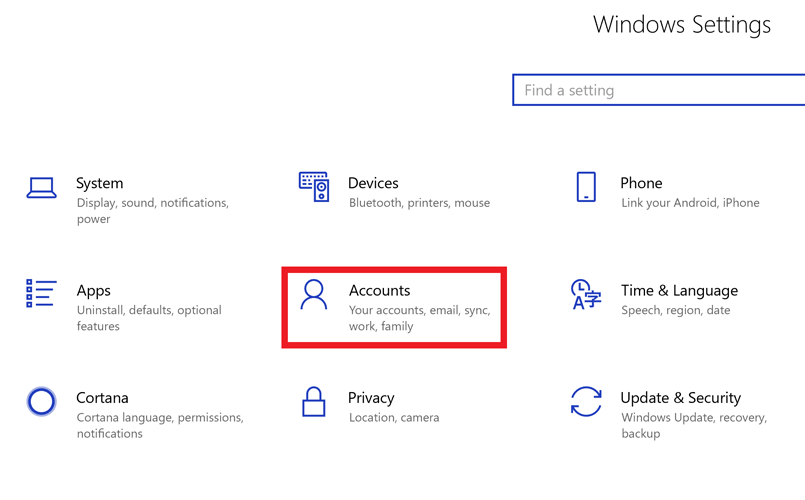Open the Time & Language label
Image resolution: width=805 pixels, height=500 pixels.
pos(679,291)
